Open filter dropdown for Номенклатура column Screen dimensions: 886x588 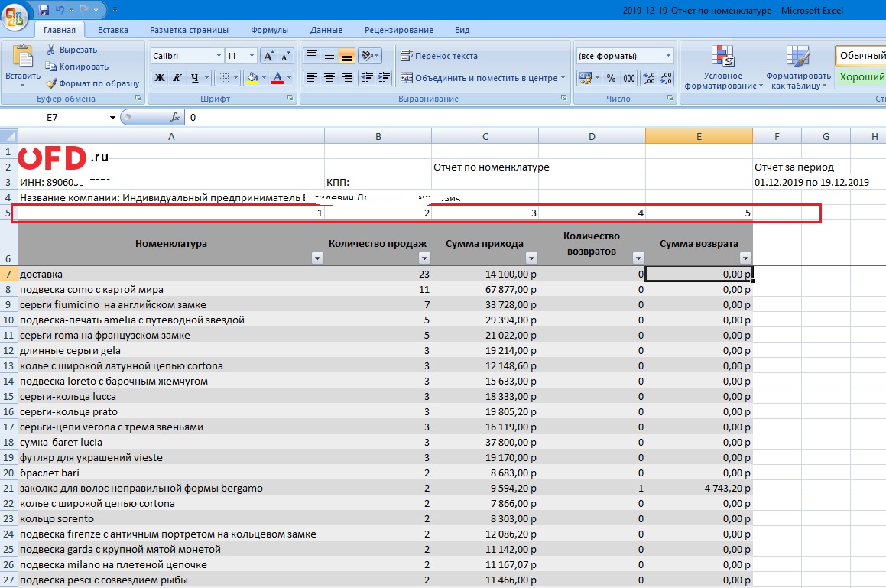[317, 258]
